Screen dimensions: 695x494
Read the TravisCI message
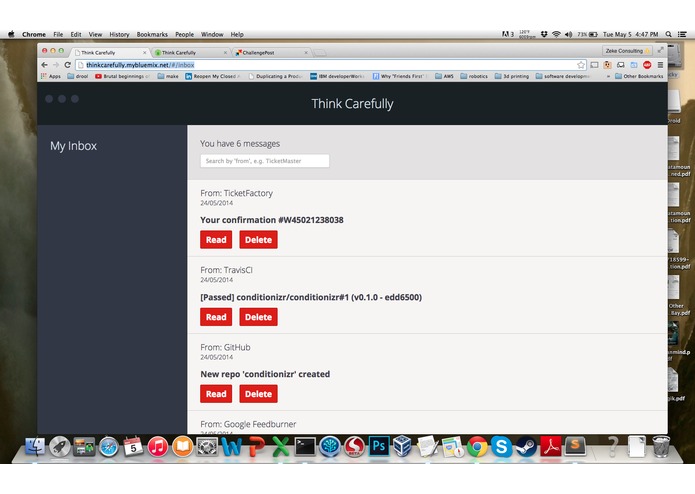click(x=216, y=317)
